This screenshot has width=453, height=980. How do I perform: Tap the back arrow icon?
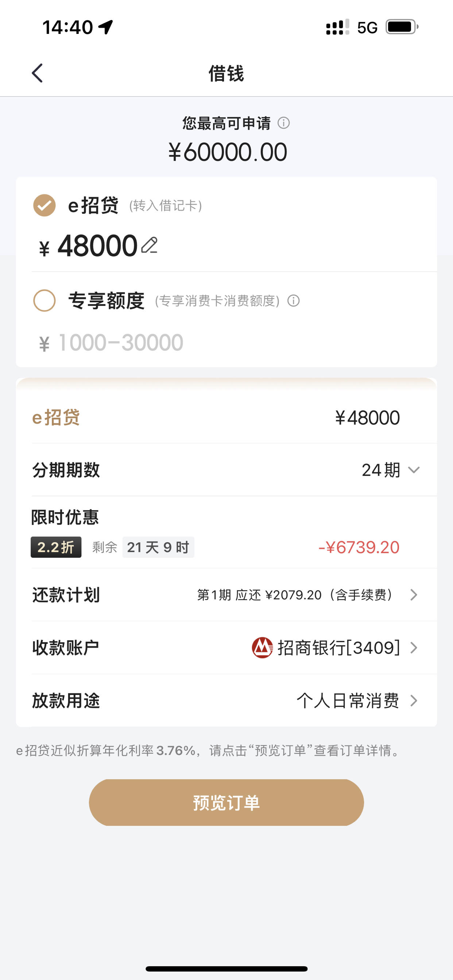click(37, 73)
